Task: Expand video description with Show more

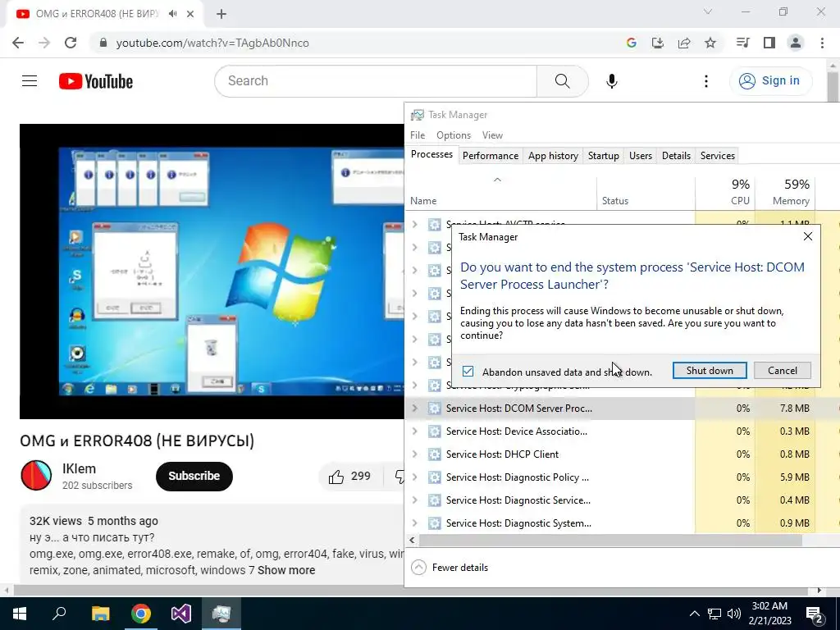Action: (286, 570)
